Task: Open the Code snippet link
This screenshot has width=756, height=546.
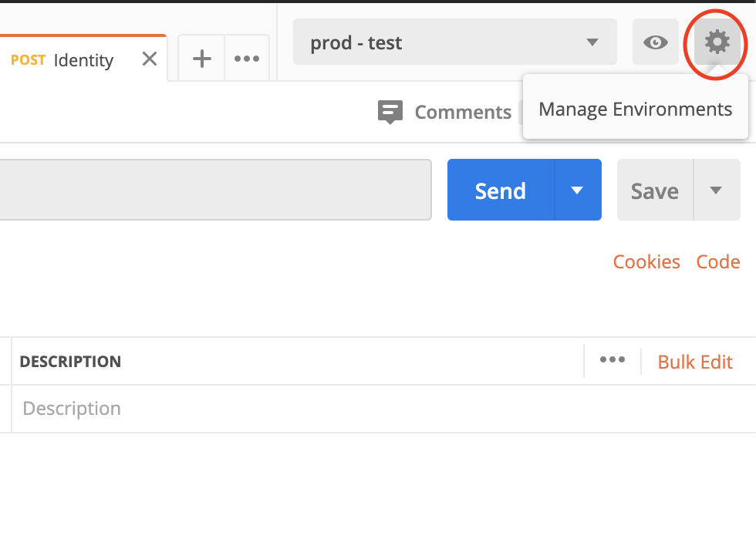Action: (718, 261)
